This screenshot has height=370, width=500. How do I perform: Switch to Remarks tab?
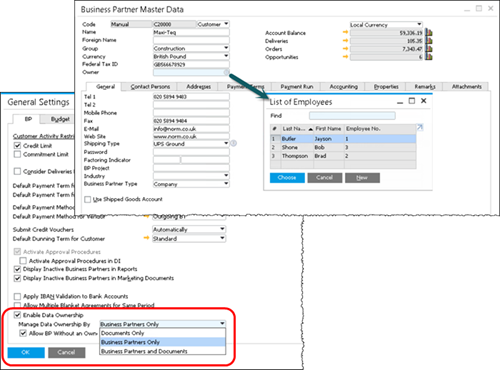click(425, 87)
